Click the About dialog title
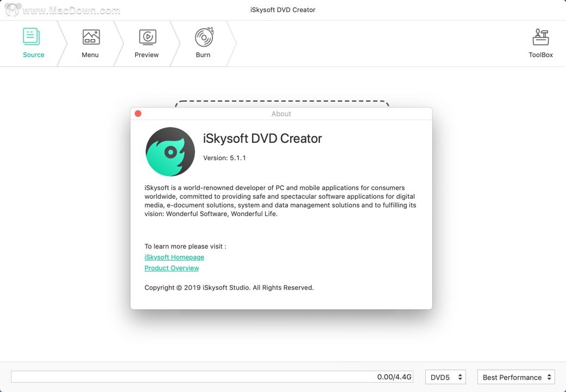Image resolution: width=566 pixels, height=392 pixels. pyautogui.click(x=281, y=113)
